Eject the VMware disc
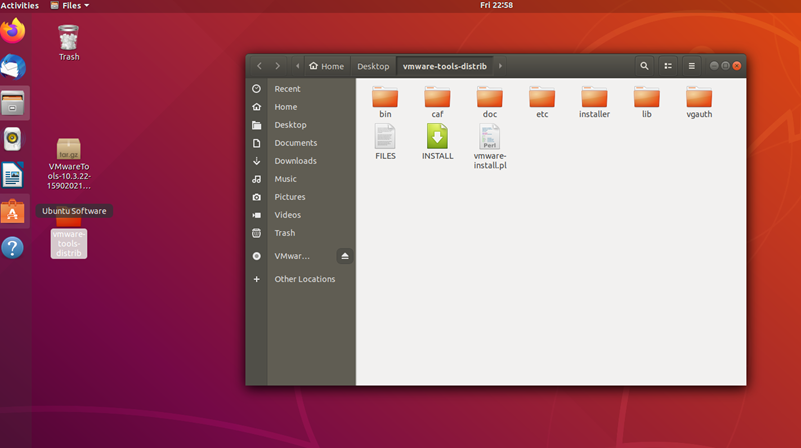 pos(345,256)
